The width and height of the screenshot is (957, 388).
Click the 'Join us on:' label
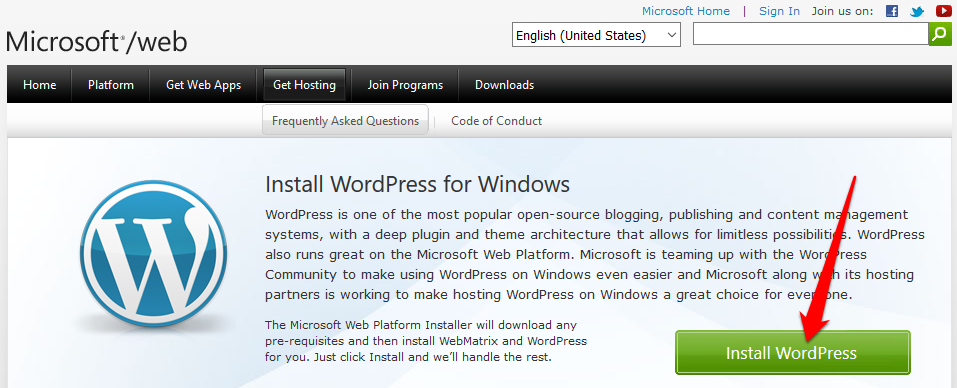tap(842, 11)
